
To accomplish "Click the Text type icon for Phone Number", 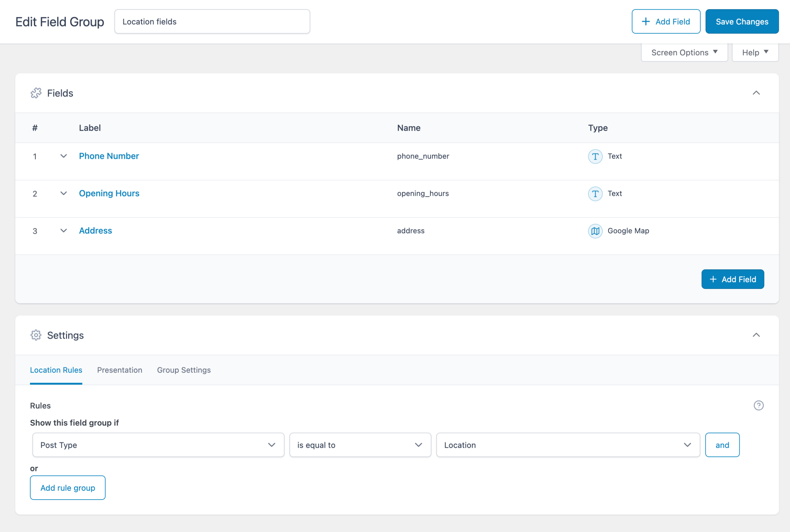I will tap(595, 156).
